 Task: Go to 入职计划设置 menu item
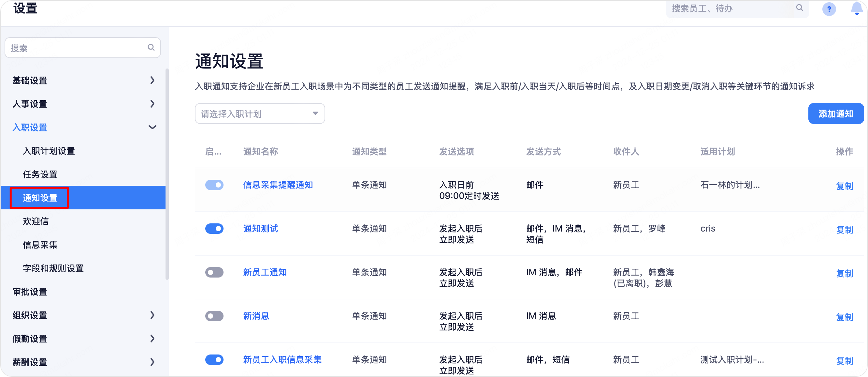49,151
